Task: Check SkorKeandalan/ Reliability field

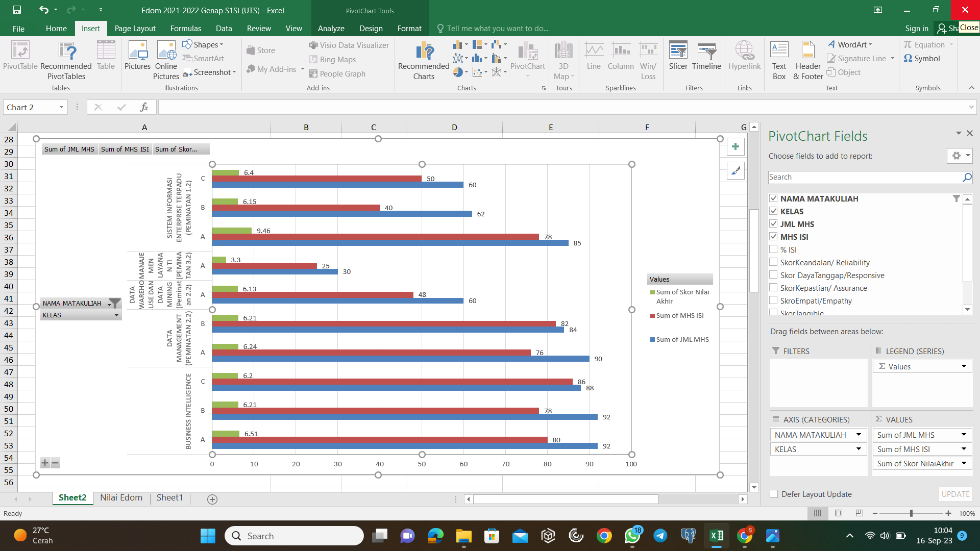Action: pos(773,262)
